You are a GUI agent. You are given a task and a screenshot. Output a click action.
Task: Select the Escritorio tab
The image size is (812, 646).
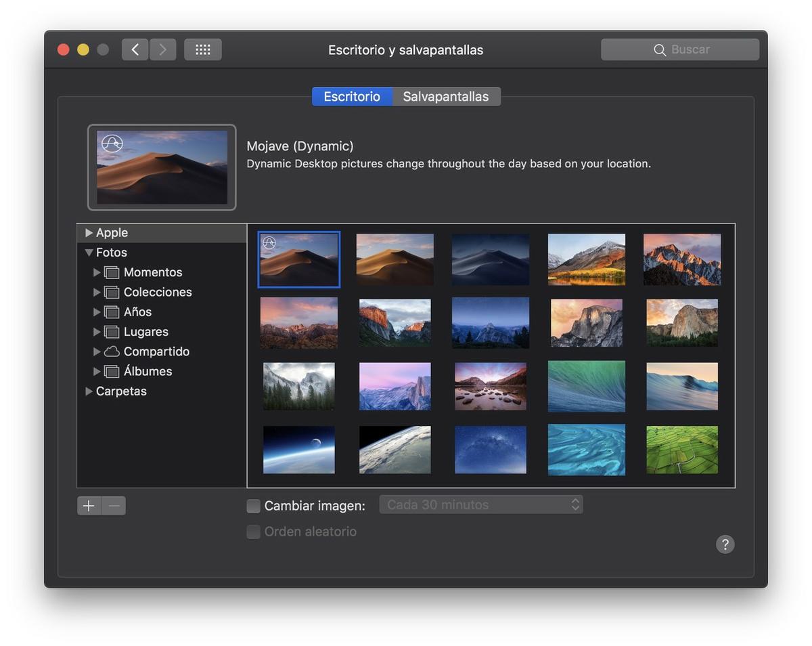click(x=352, y=97)
